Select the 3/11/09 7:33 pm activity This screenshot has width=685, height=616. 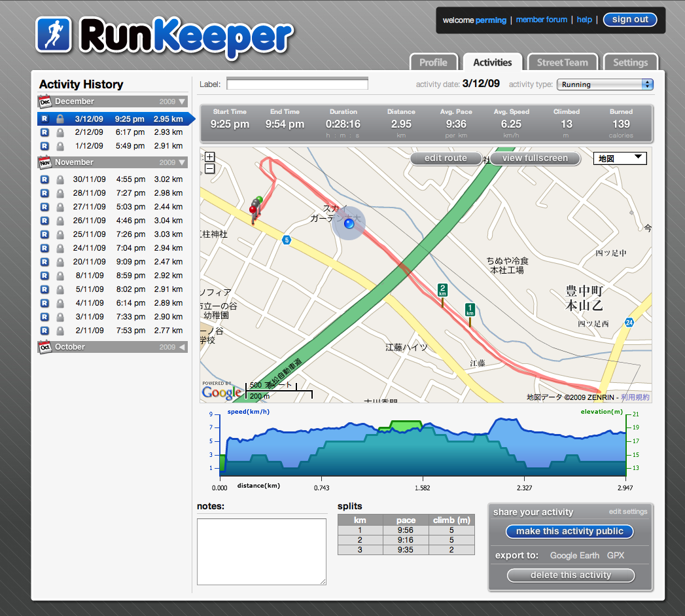(x=113, y=317)
